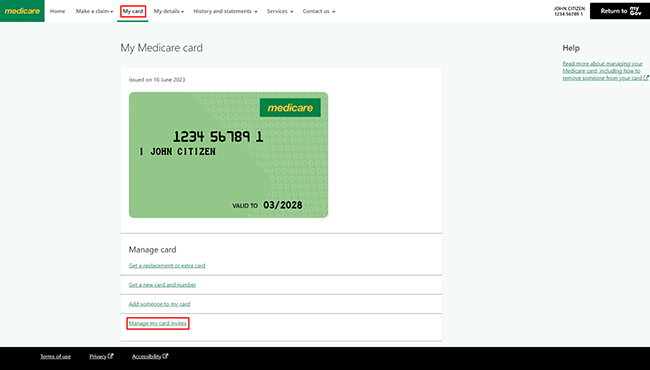
Task: Click the external link icon beside Privacy
Action: click(x=110, y=356)
